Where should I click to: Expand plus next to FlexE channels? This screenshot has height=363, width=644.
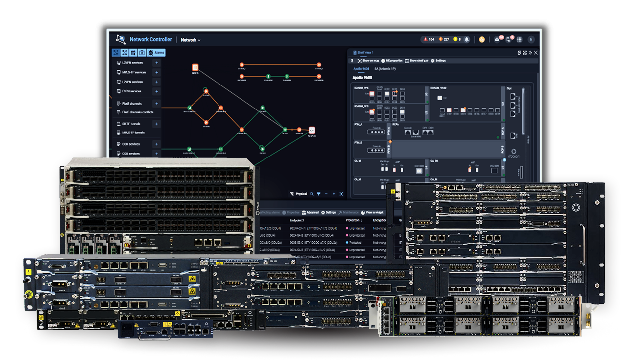click(x=157, y=104)
